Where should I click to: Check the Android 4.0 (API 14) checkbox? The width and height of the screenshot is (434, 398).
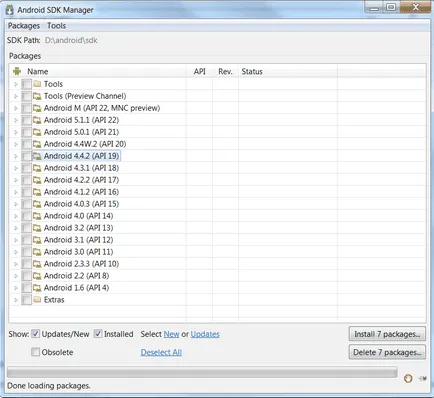26,216
